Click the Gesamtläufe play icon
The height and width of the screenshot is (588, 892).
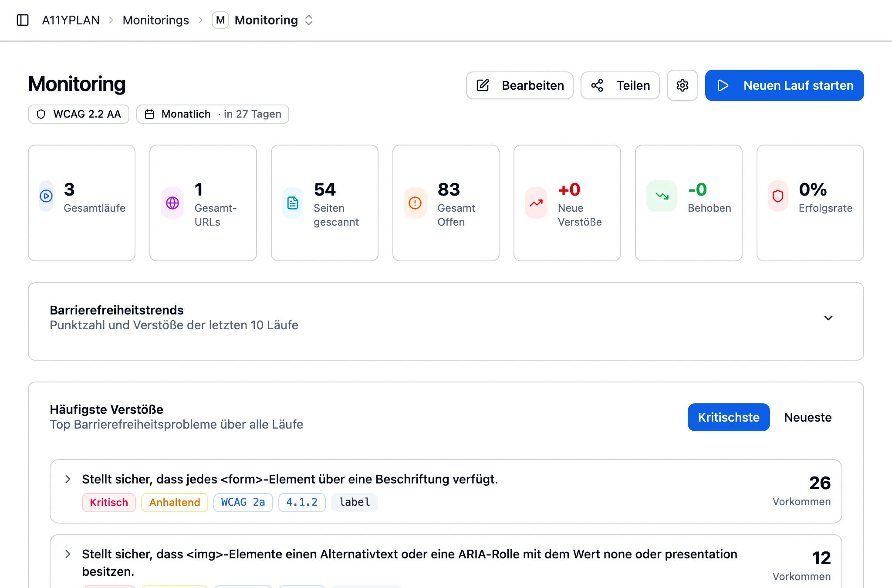pyautogui.click(x=46, y=196)
